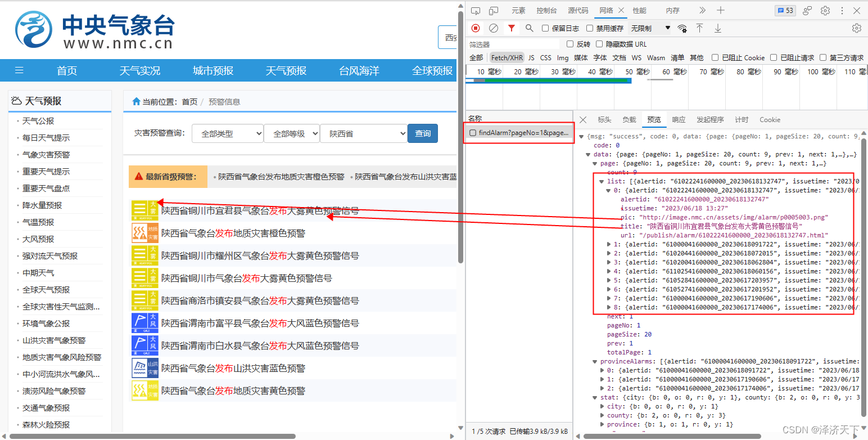
Task: Switch to the 源代码 tab
Action: [x=578, y=11]
